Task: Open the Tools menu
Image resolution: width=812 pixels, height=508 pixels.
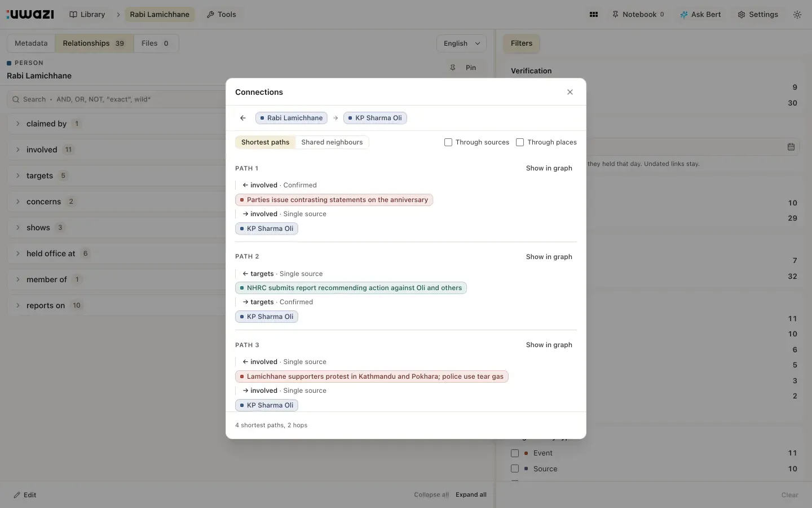Action: [x=221, y=15]
